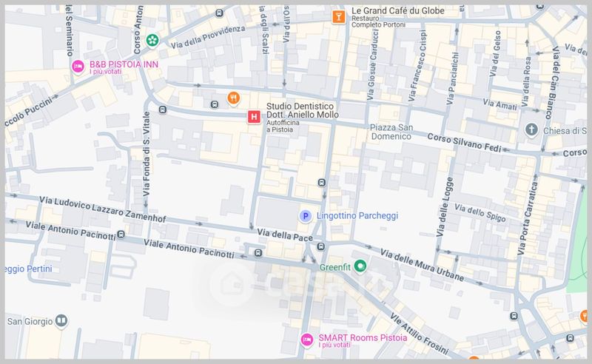This screenshot has width=592, height=364.
Task: Click the Via della Provvidenza label
Action: click(208, 38)
